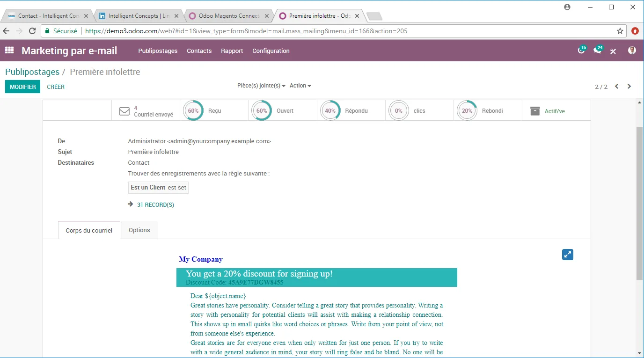The width and height of the screenshot is (644, 358).
Task: Click the scrollbar up arrow
Action: click(x=639, y=102)
